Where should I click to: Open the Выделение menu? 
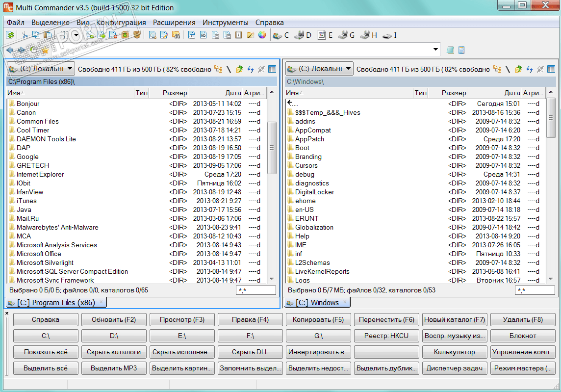click(51, 23)
